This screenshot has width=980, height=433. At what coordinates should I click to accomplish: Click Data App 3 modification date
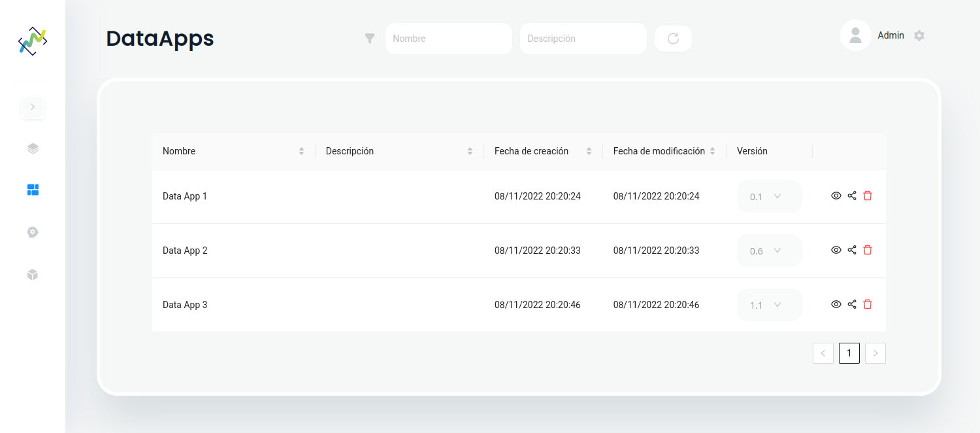point(657,305)
